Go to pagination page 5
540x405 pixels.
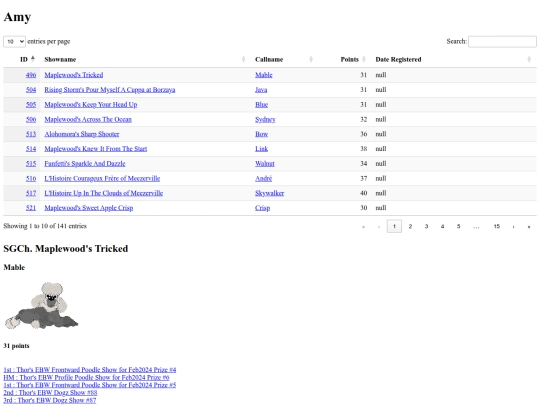coord(458,227)
